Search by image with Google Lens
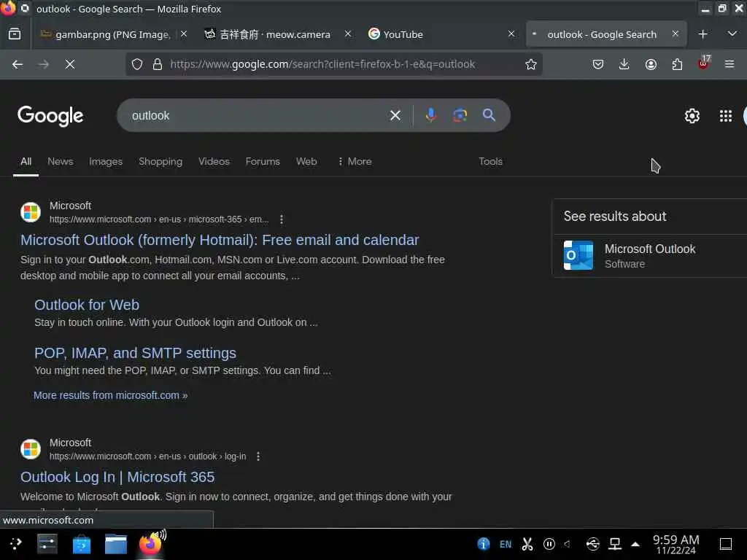 click(460, 115)
